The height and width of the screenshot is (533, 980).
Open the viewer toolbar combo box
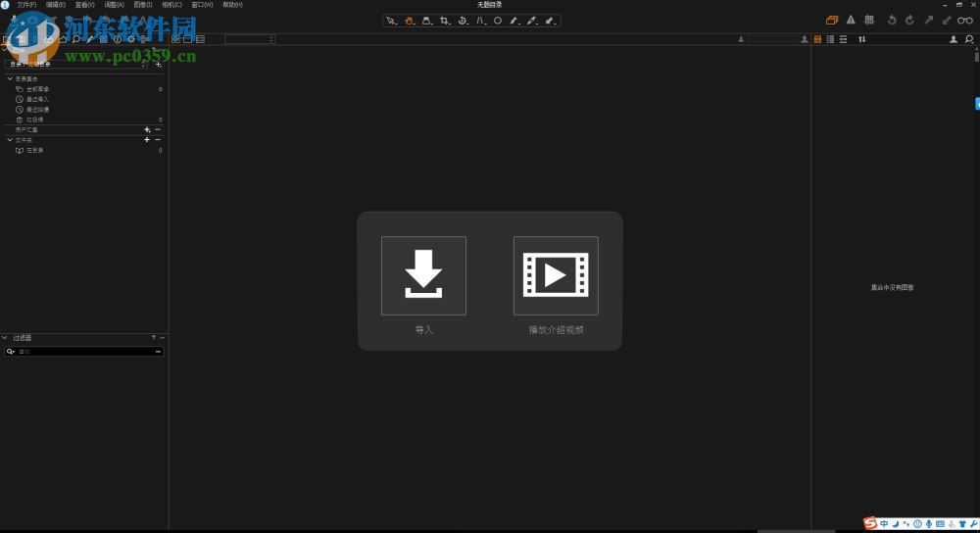[250, 39]
